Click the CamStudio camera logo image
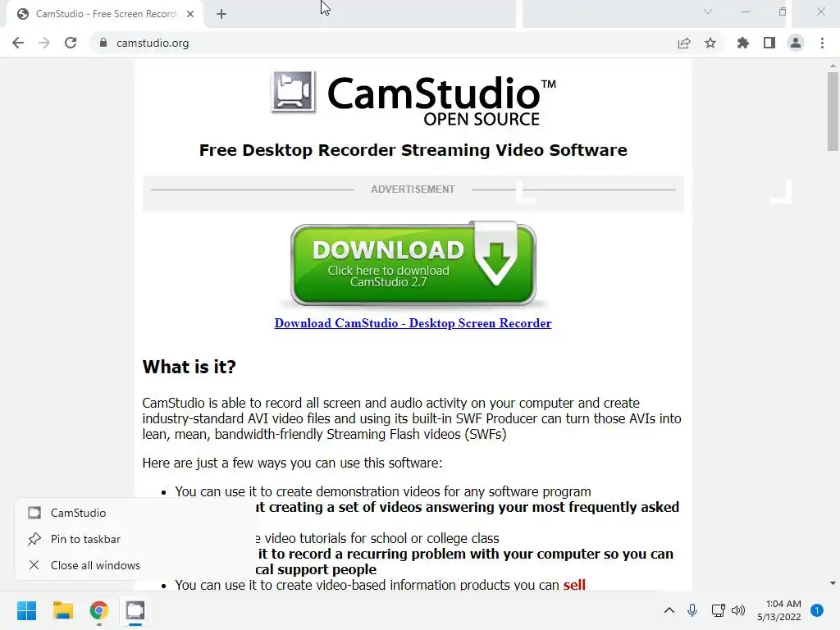This screenshot has width=840, height=630. point(293,91)
